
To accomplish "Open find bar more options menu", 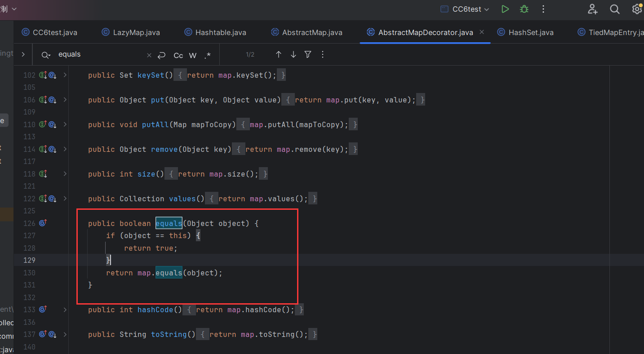I will [323, 54].
